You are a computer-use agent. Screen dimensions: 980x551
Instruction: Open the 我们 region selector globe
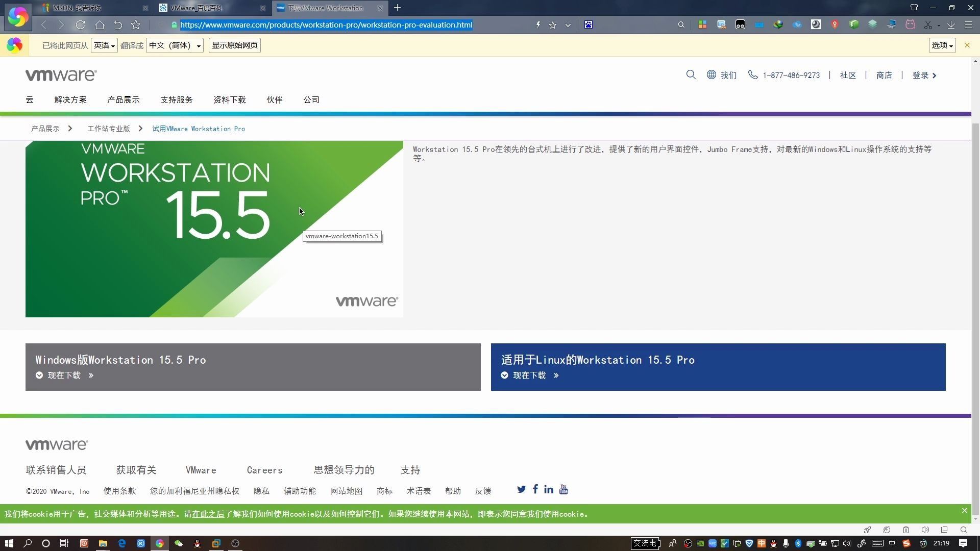click(712, 75)
